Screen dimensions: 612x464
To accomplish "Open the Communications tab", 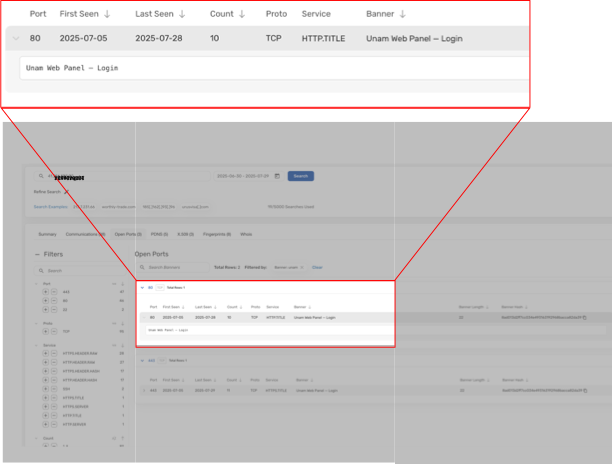I will click(85, 234).
